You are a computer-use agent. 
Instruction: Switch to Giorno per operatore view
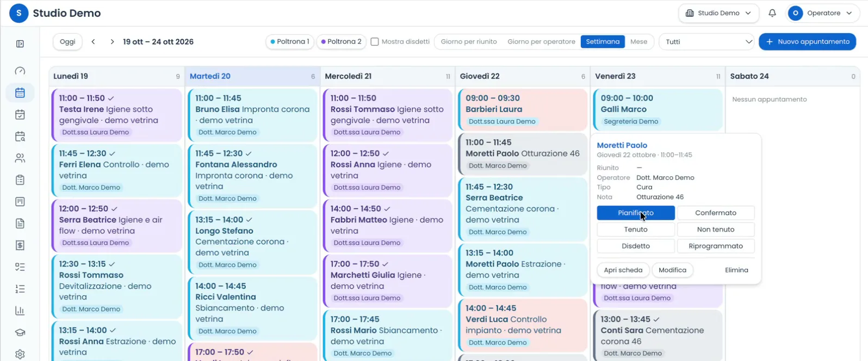tap(541, 42)
